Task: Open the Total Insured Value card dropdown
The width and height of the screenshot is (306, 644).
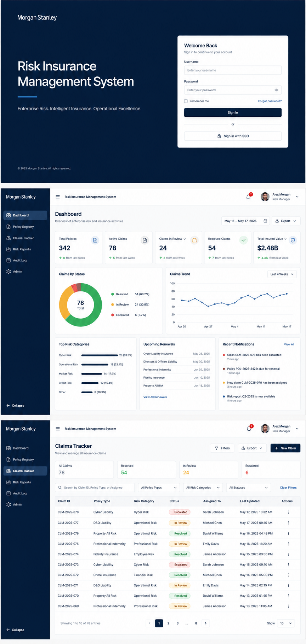Action: pyautogui.click(x=285, y=239)
